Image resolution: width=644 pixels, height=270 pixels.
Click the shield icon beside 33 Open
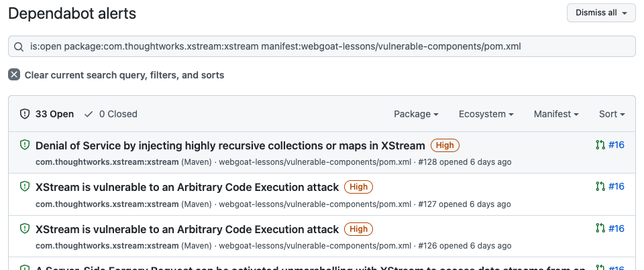pyautogui.click(x=25, y=114)
